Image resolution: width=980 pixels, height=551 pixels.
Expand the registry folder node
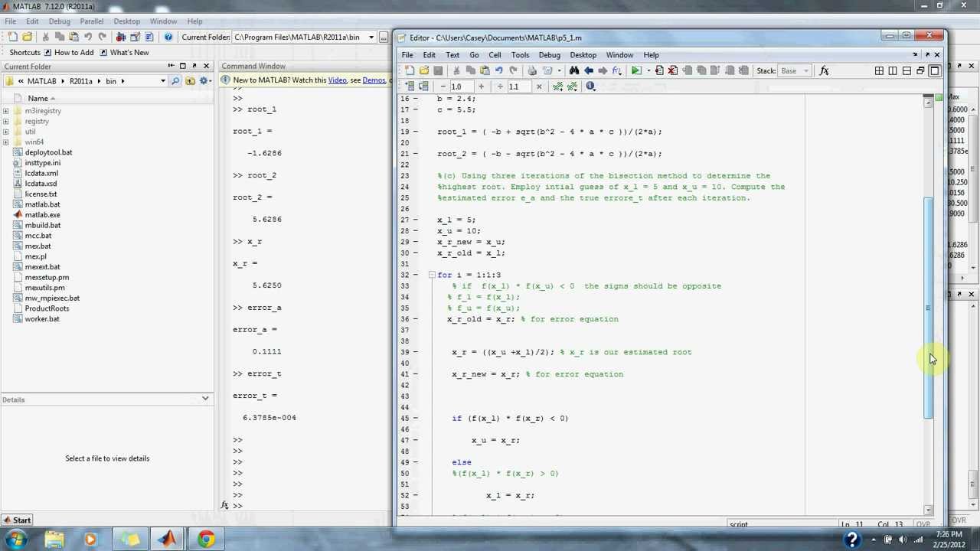coord(6,121)
